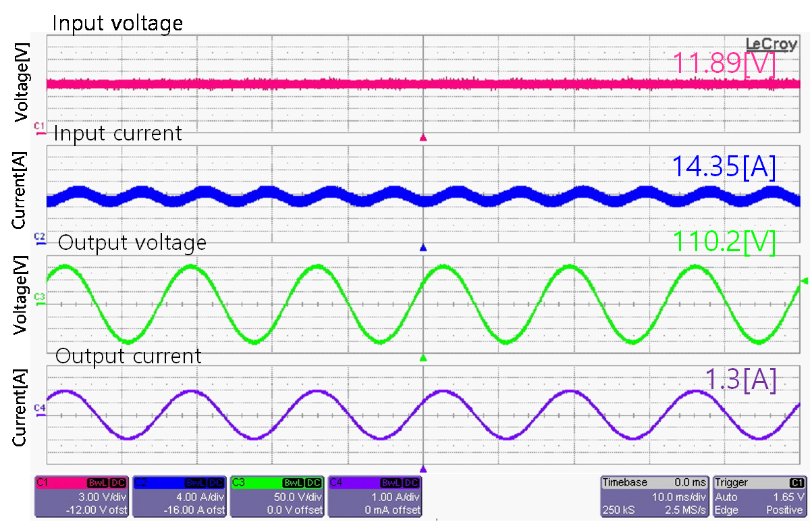Click the -16.00 A ofst value
Screen dimensions: 812x522
click(x=194, y=510)
